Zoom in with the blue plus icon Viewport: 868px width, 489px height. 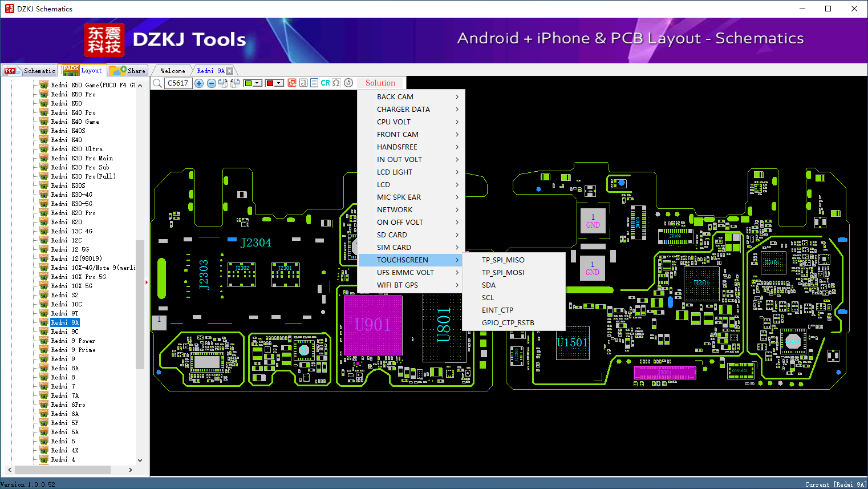pos(199,83)
